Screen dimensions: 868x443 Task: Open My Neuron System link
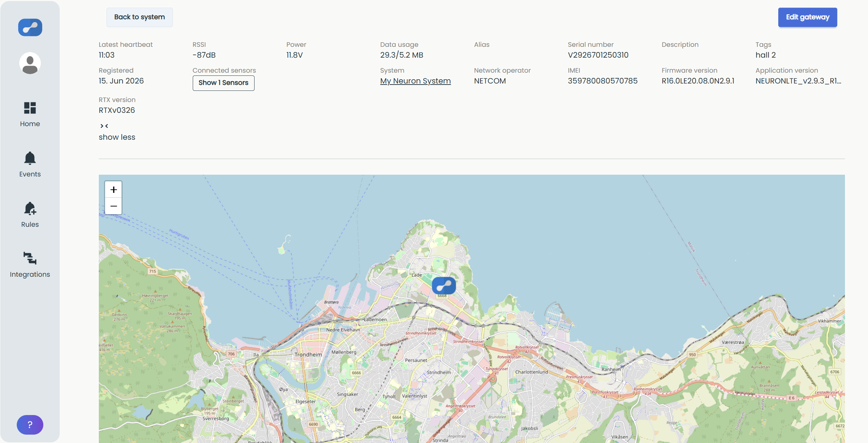point(415,81)
